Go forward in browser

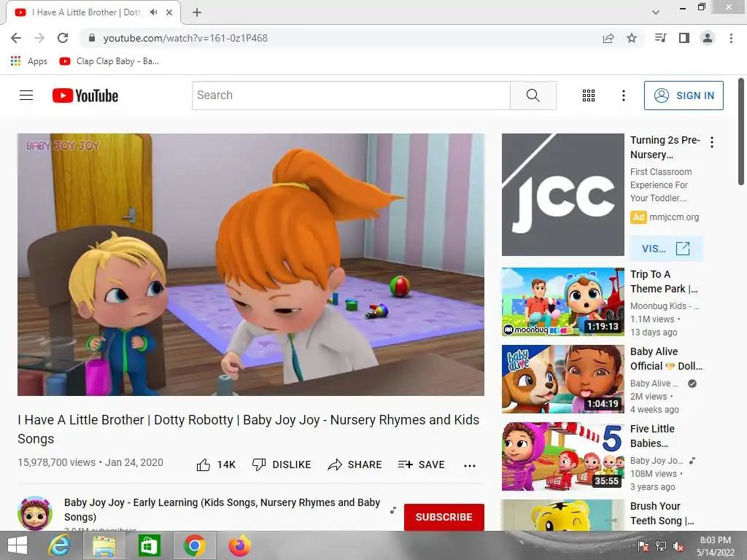39,38
